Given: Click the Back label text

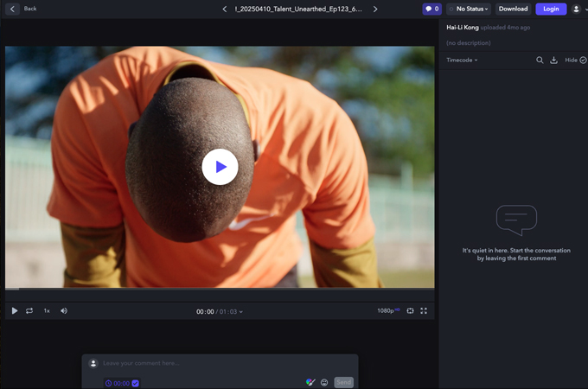Looking at the screenshot, I should click(x=30, y=9).
